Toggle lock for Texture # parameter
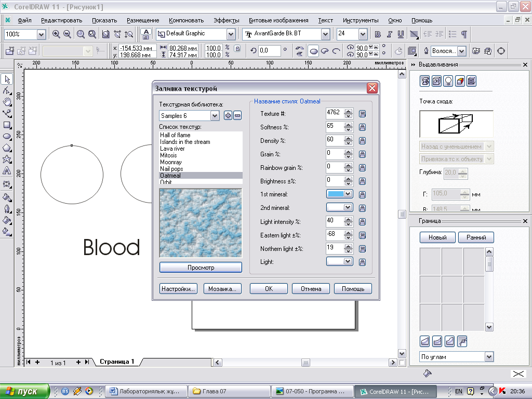 coord(362,114)
